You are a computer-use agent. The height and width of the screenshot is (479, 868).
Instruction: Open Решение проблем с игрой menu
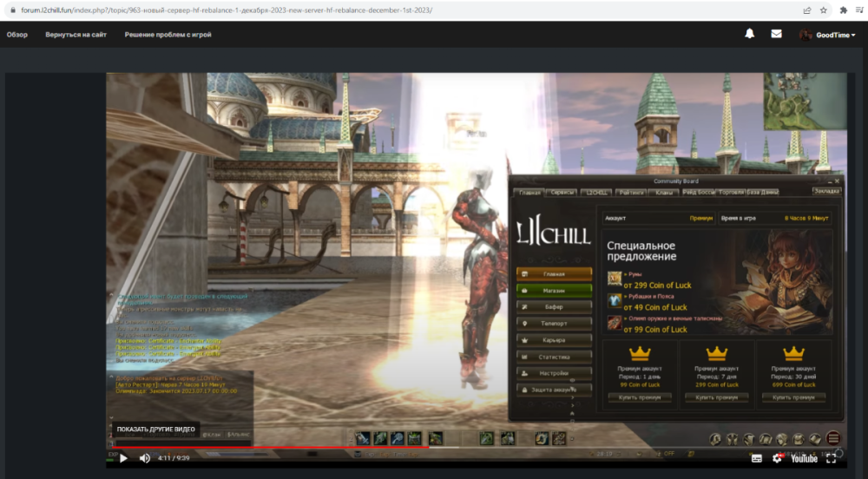(168, 35)
